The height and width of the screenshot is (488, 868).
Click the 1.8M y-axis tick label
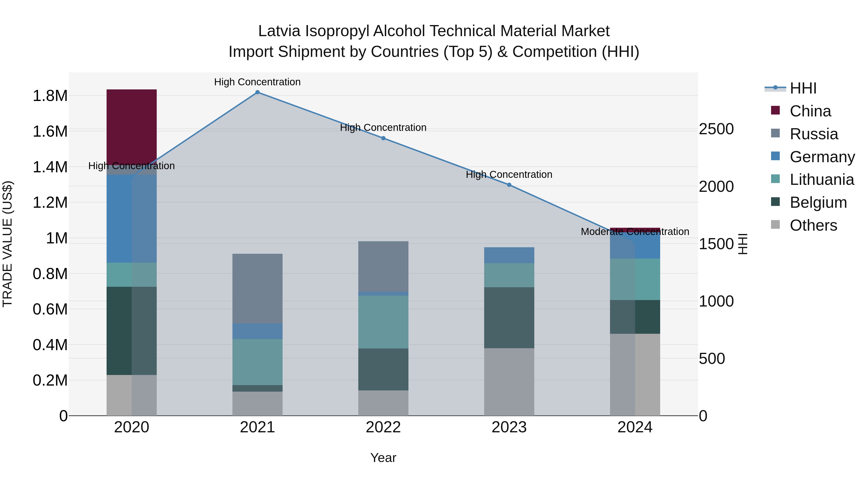[x=50, y=96]
